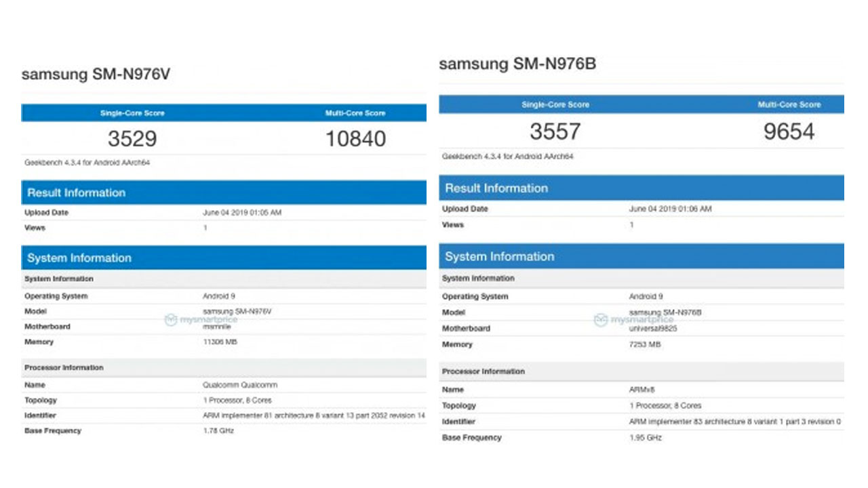Select the left Multi-Core Score header
868x488 pixels.
355,113
